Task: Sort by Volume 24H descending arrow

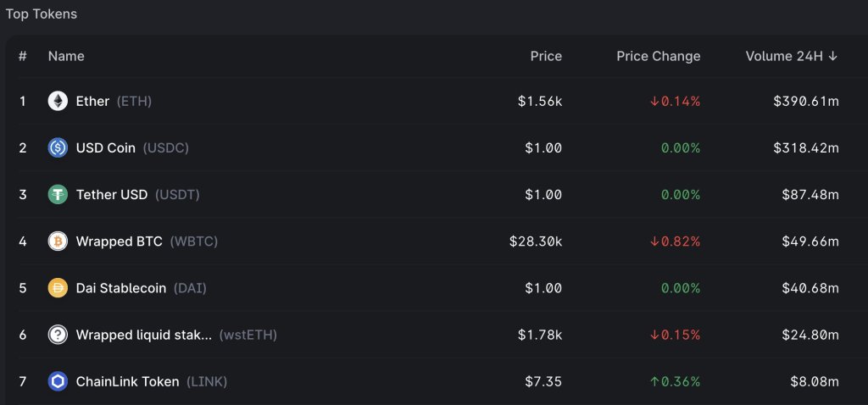Action: [833, 56]
